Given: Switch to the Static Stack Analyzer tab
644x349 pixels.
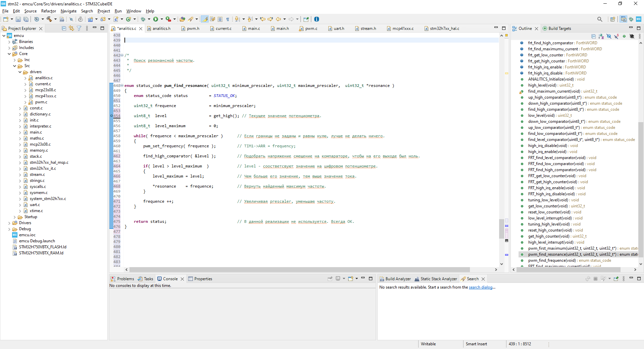Looking at the screenshot, I should coord(436,279).
